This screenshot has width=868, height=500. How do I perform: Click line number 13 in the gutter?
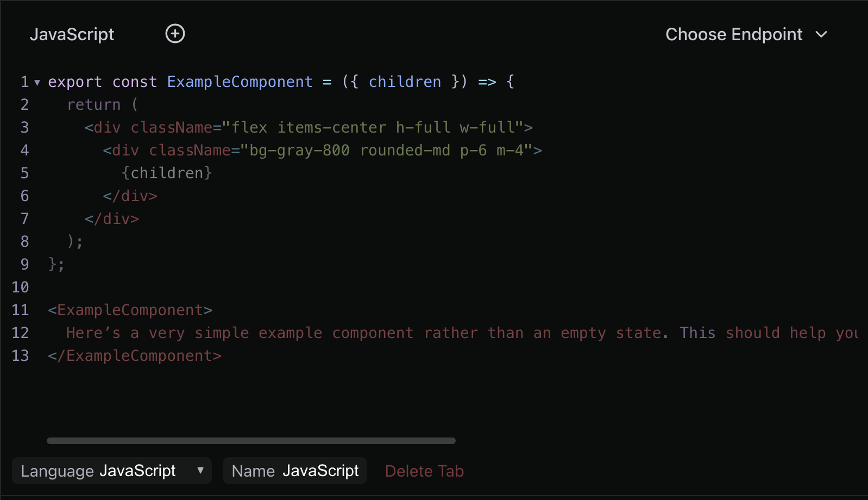coord(20,355)
